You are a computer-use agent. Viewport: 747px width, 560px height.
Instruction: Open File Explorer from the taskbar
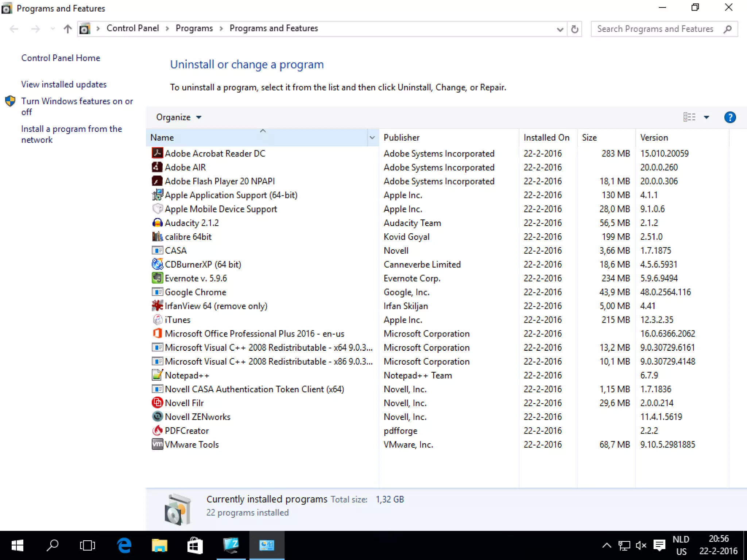(x=159, y=545)
